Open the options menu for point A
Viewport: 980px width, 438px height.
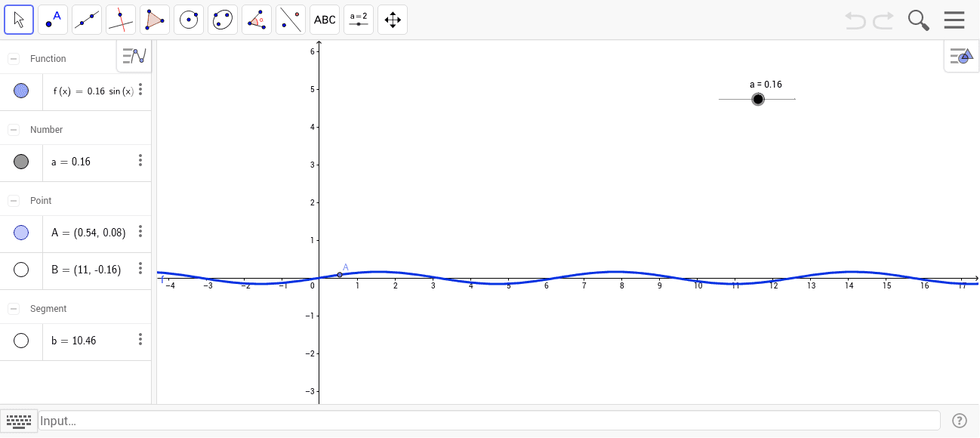[x=140, y=232]
